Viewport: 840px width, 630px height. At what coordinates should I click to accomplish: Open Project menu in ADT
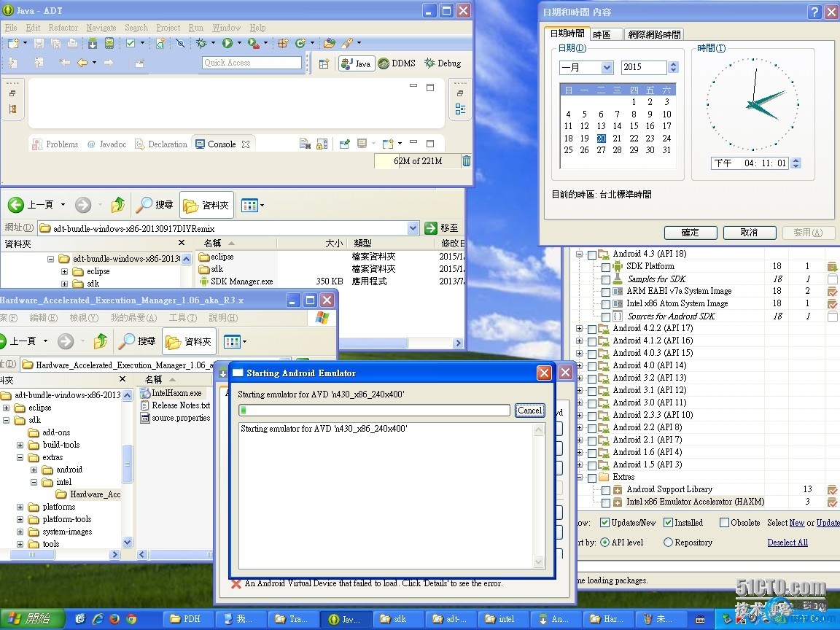(x=168, y=27)
